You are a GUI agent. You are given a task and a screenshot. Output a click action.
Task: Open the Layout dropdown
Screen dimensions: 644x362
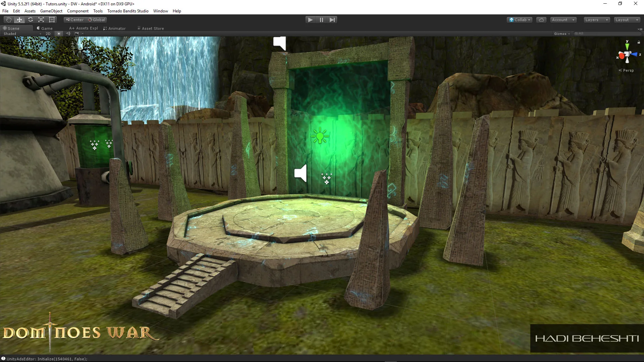click(x=627, y=20)
